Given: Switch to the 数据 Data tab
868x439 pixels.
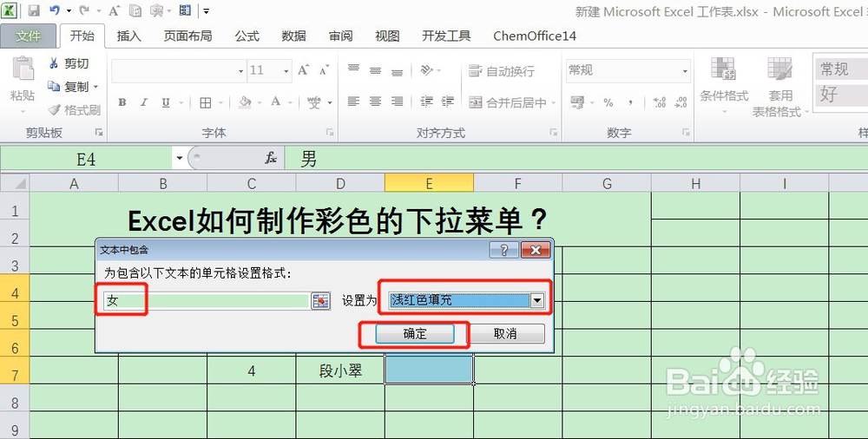Looking at the screenshot, I should [294, 36].
